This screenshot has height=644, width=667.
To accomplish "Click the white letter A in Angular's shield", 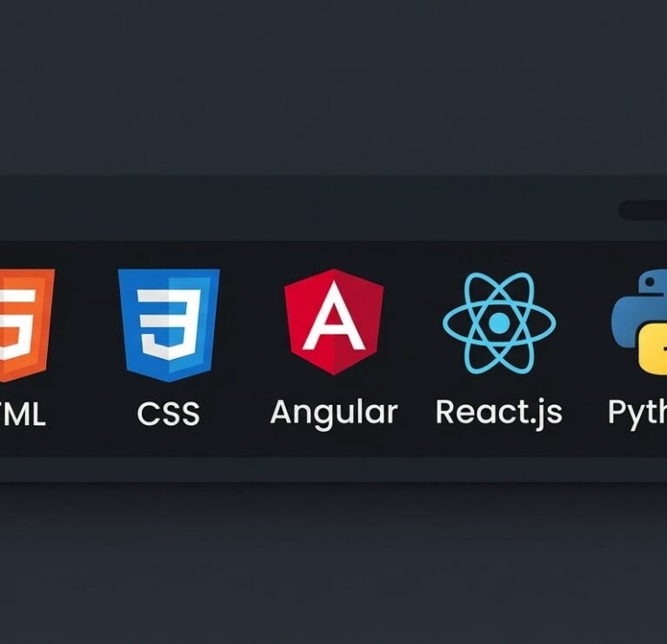I will coord(334,315).
